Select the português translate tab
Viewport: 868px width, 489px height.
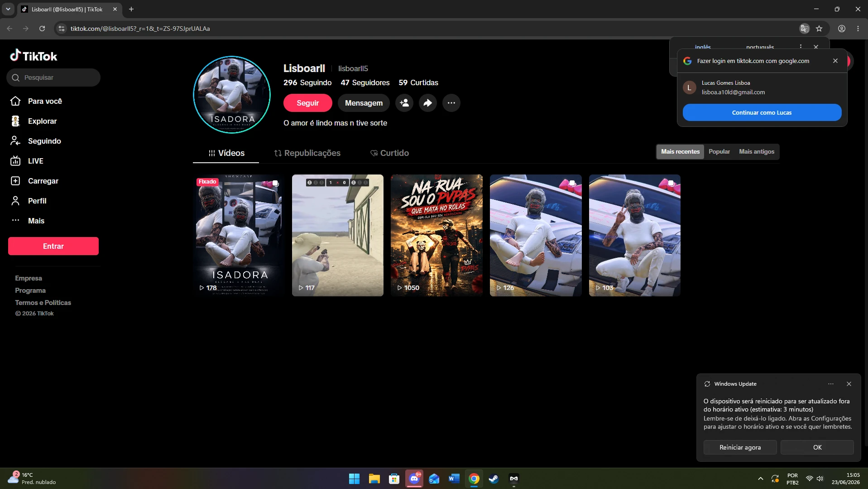760,47
